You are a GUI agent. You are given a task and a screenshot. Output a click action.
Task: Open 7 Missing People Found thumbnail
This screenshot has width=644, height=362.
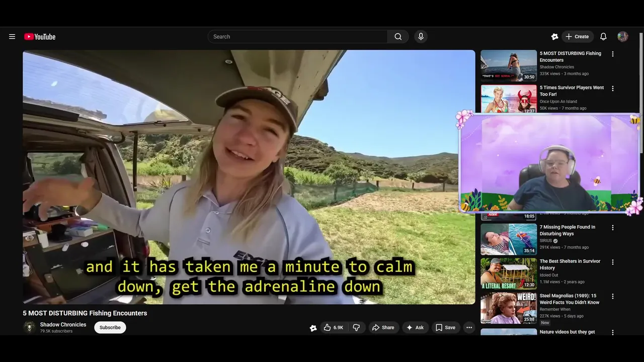509,239
